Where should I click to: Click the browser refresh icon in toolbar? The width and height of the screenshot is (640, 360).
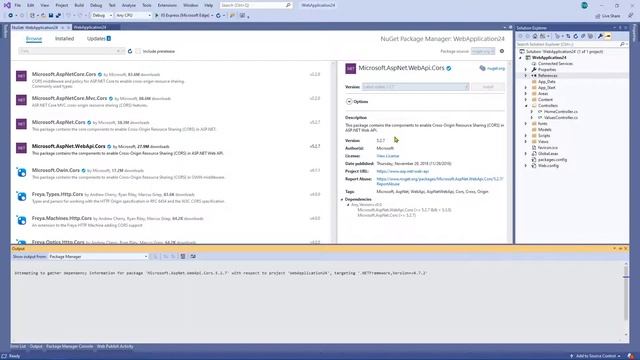pos(218,16)
